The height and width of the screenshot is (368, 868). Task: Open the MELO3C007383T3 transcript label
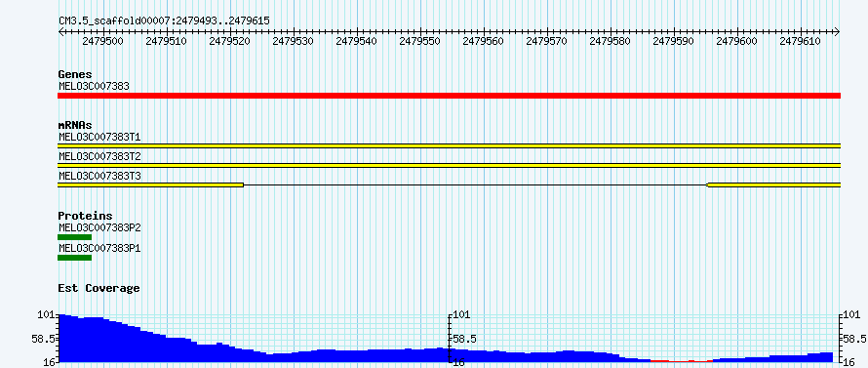click(99, 176)
